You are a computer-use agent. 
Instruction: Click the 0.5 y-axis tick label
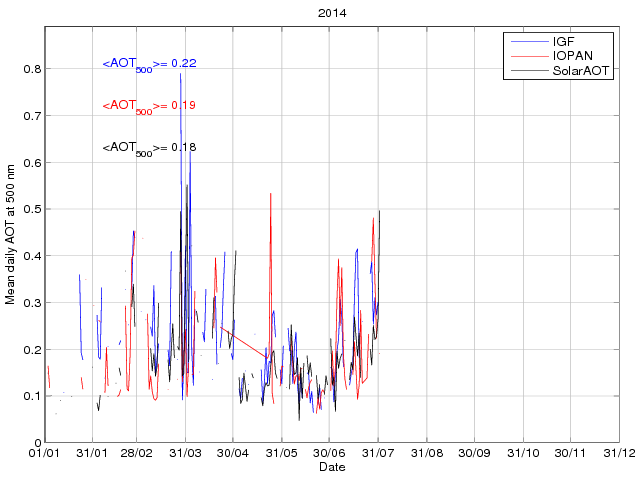coord(32,209)
